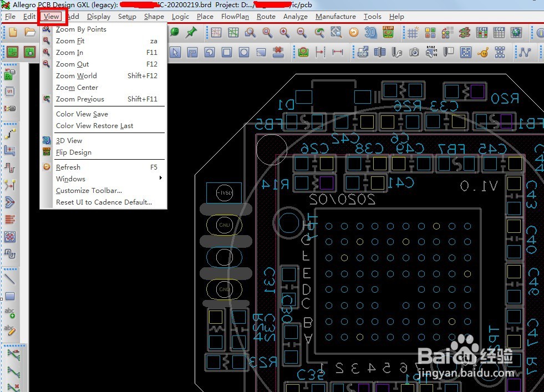Viewport: 544px width, 392px height.
Task: Open the Manufacture menu
Action: (335, 16)
